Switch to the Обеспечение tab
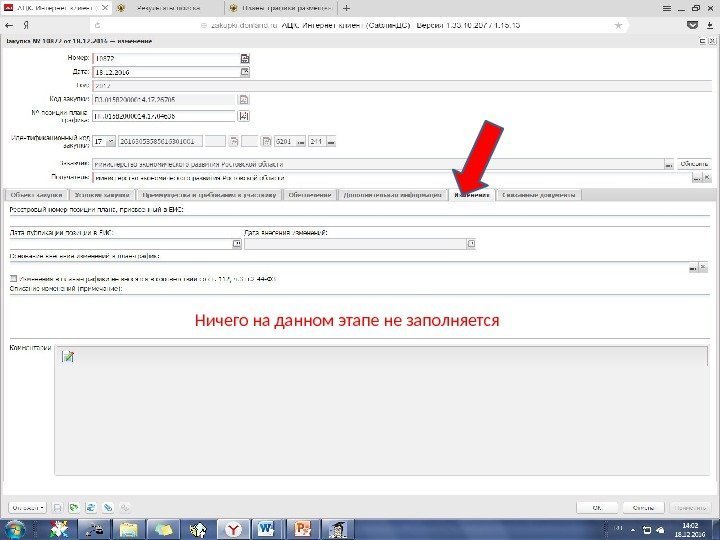 pyautogui.click(x=310, y=195)
